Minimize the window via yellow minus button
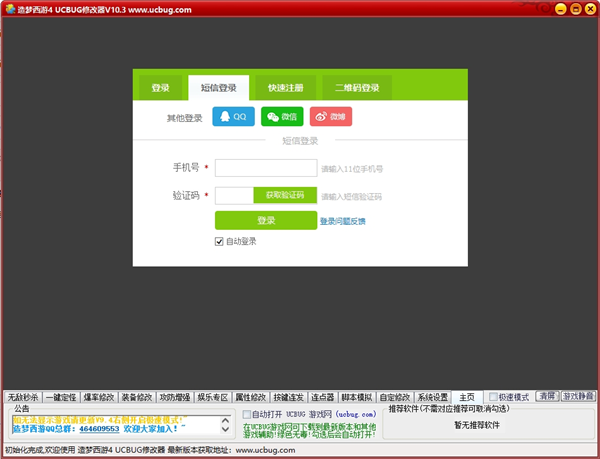Screen dimensions: 600x459 (561, 9)
